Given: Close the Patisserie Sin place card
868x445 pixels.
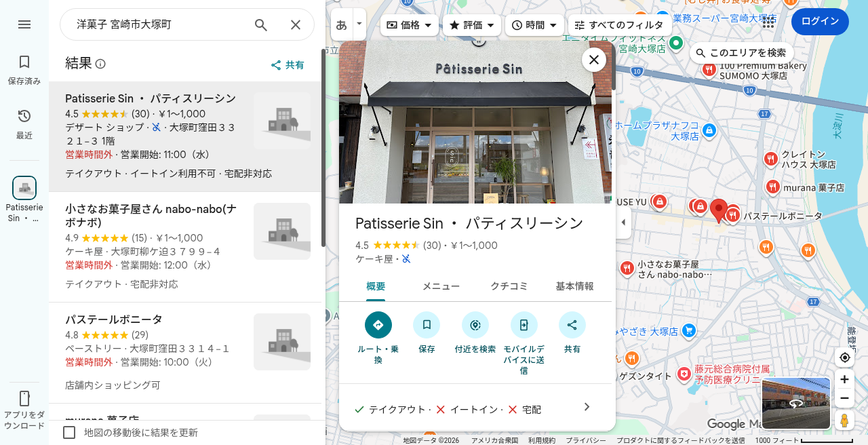Looking at the screenshot, I should tap(594, 60).
